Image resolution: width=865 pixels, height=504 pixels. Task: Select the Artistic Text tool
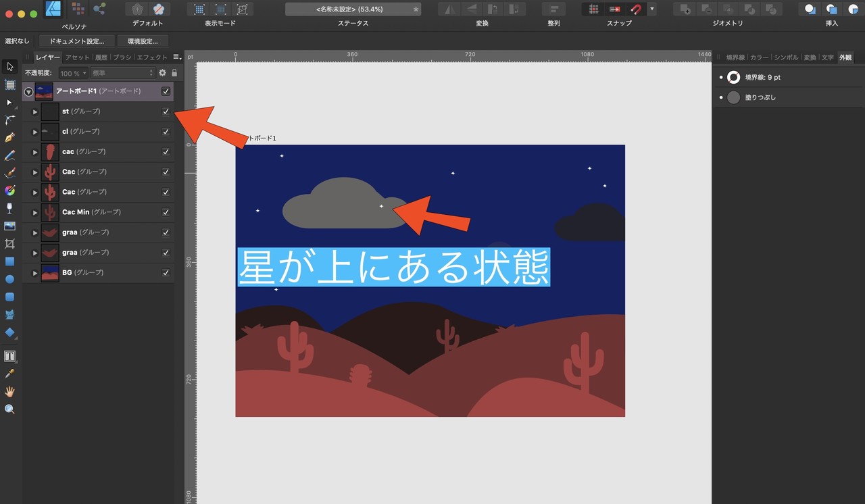coord(9,355)
